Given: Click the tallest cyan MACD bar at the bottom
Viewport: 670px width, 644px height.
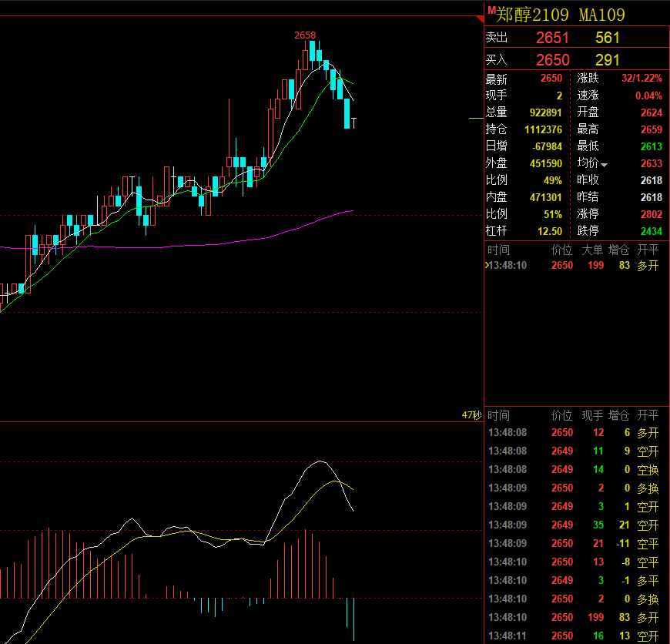Looking at the screenshot, I should pyautogui.click(x=353, y=619).
